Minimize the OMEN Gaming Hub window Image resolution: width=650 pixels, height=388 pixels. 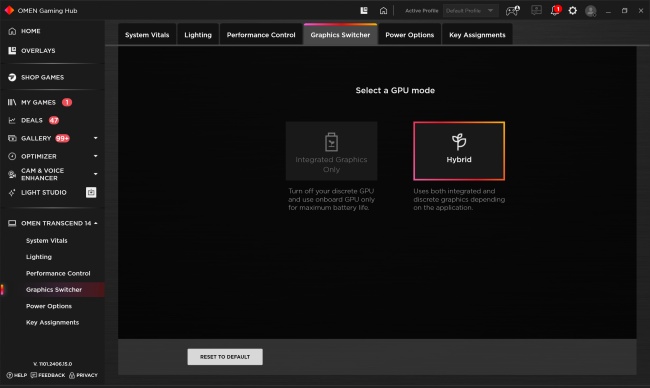pos(608,11)
